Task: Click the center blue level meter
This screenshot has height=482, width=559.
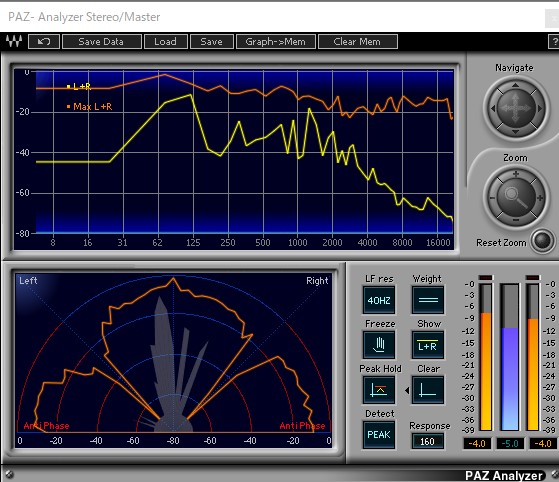Action: click(510, 357)
